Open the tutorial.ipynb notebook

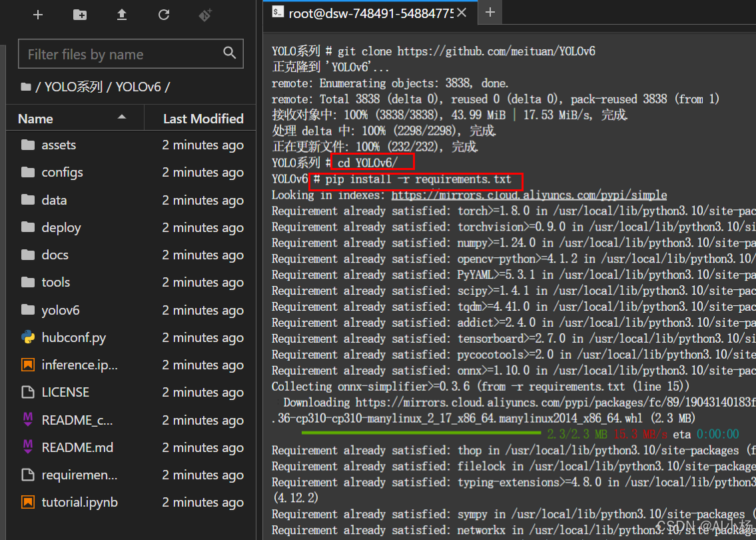click(x=79, y=502)
